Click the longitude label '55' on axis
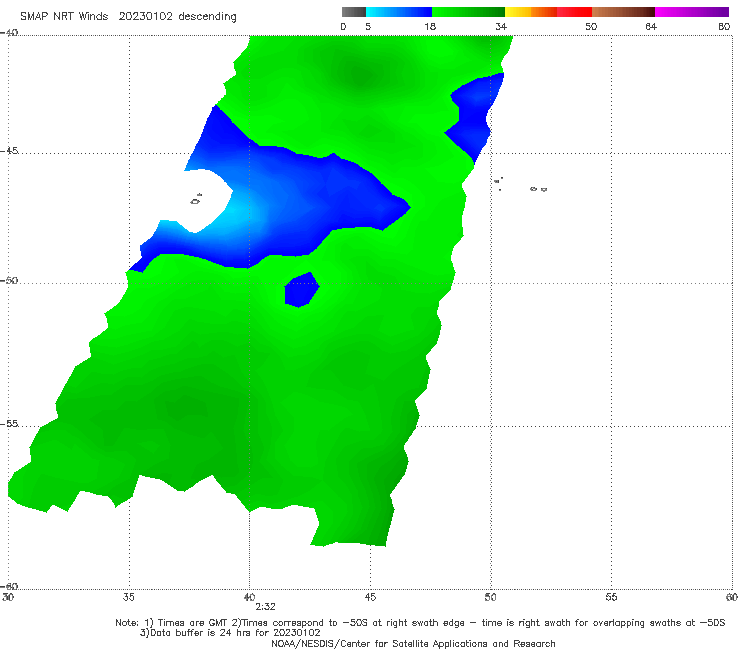The height and width of the screenshot is (650, 740). 611,597
